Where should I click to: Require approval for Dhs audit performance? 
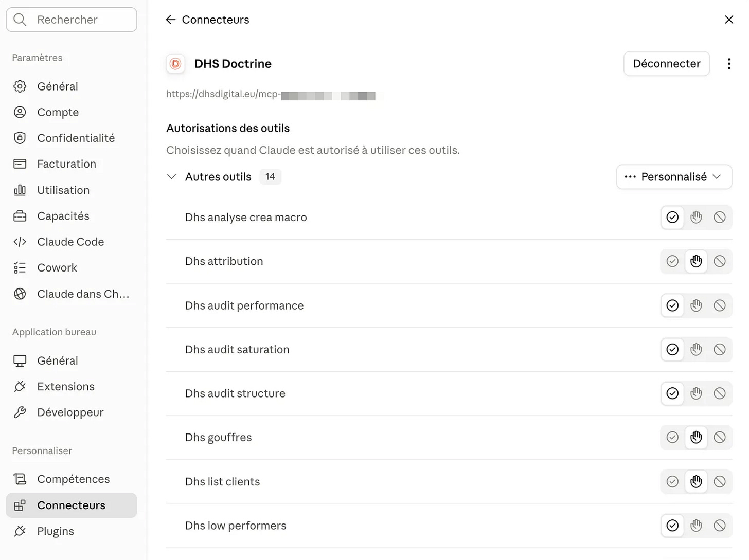[696, 305]
